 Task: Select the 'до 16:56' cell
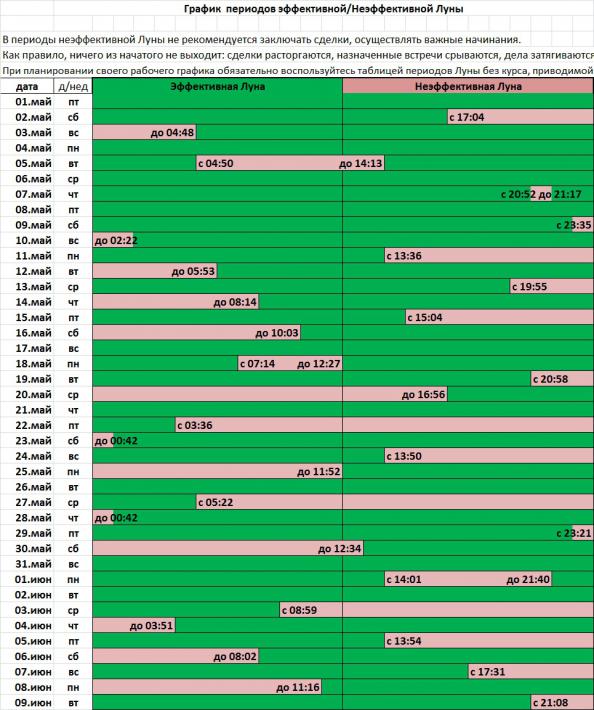pyautogui.click(x=395, y=394)
